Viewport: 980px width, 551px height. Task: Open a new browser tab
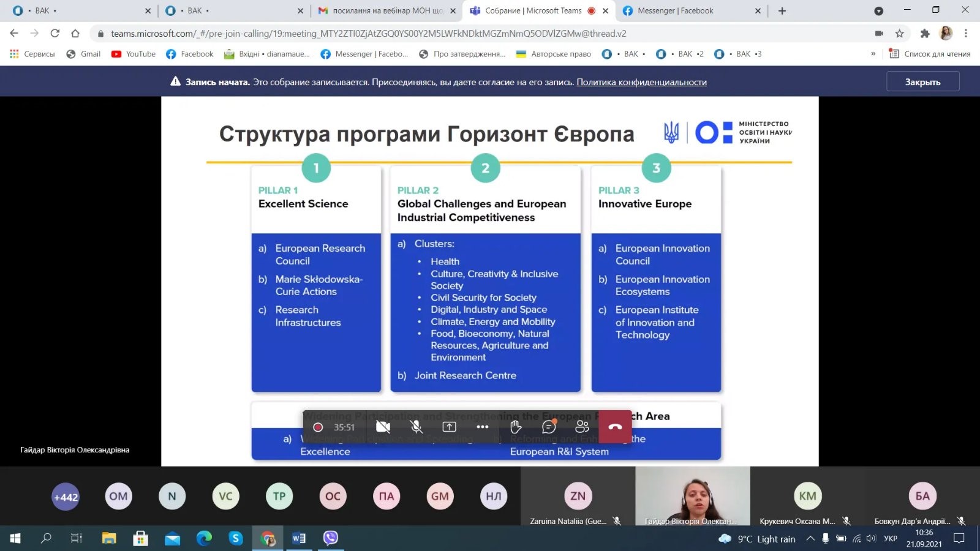(x=782, y=10)
